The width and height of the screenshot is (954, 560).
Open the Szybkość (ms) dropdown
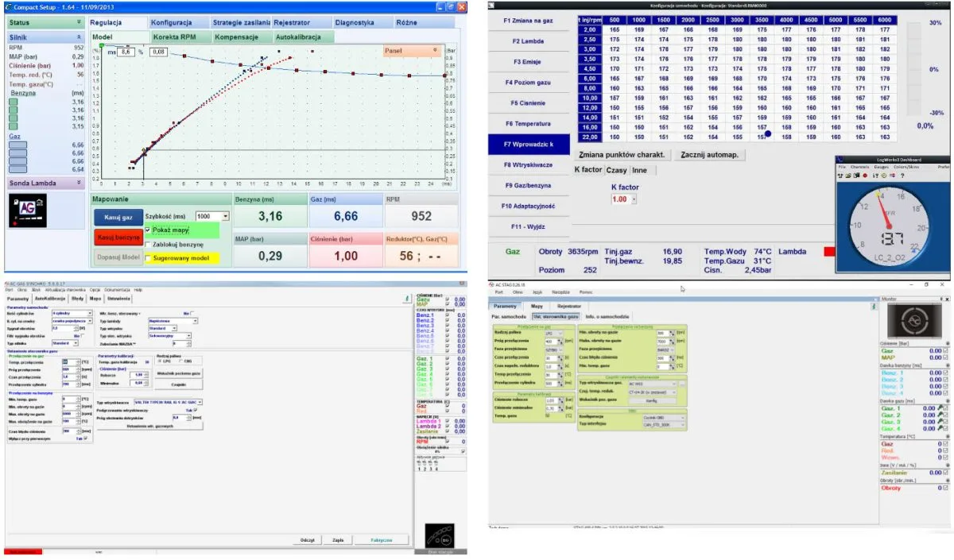(226, 216)
